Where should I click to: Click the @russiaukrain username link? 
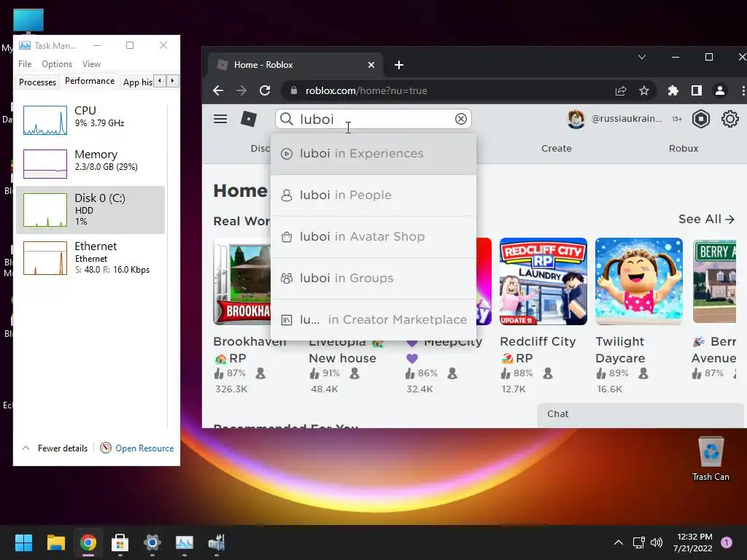point(627,119)
